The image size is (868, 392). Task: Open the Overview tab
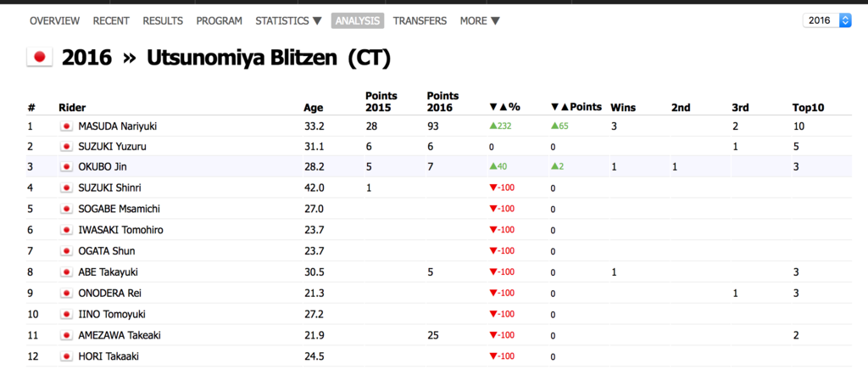[x=55, y=20]
